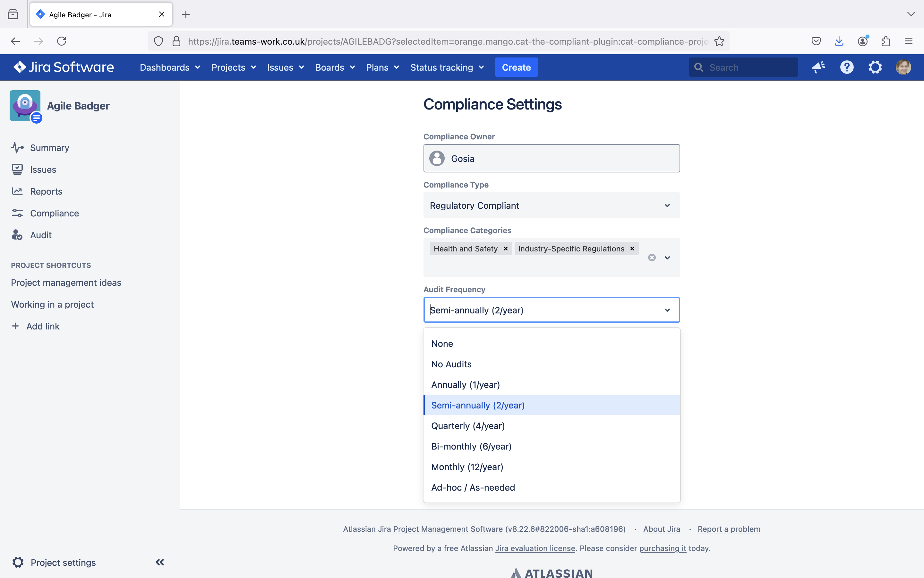The height and width of the screenshot is (578, 924).
Task: Select Bi-monthly (6/year) option
Action: (x=551, y=446)
